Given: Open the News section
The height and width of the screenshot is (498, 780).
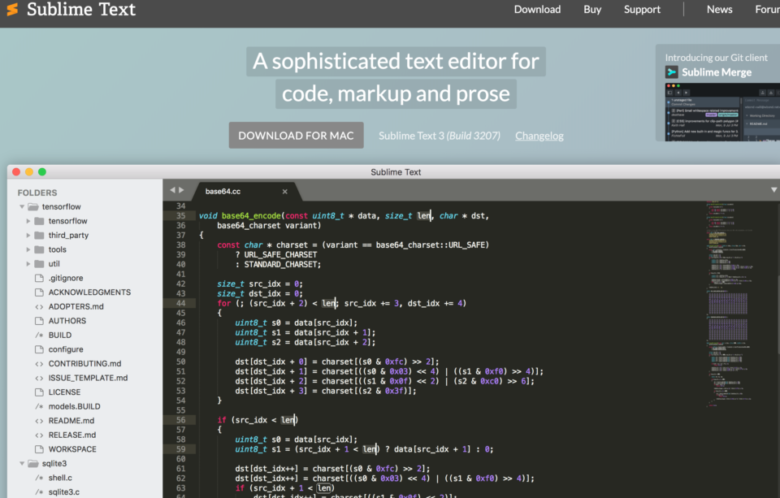Looking at the screenshot, I should pyautogui.click(x=719, y=9).
